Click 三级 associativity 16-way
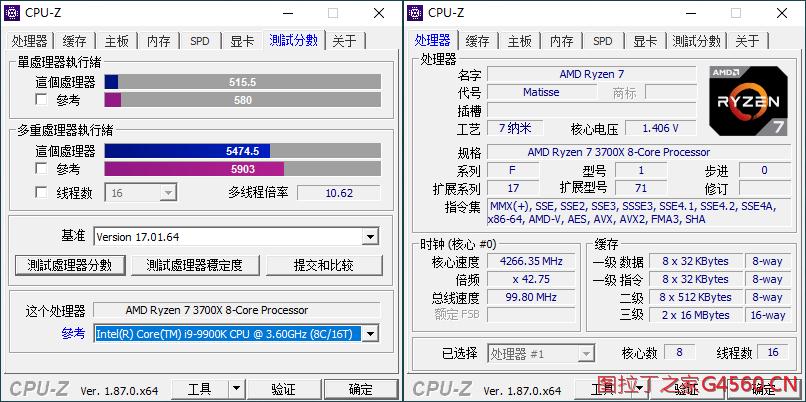Screen dimensions: 806x402 click(x=768, y=315)
